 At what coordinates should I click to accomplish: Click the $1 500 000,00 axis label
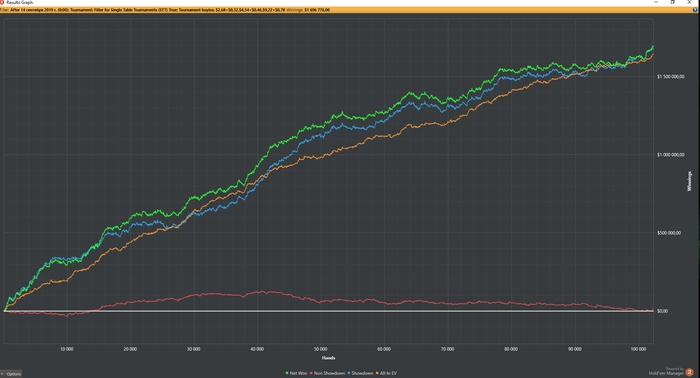click(x=670, y=77)
